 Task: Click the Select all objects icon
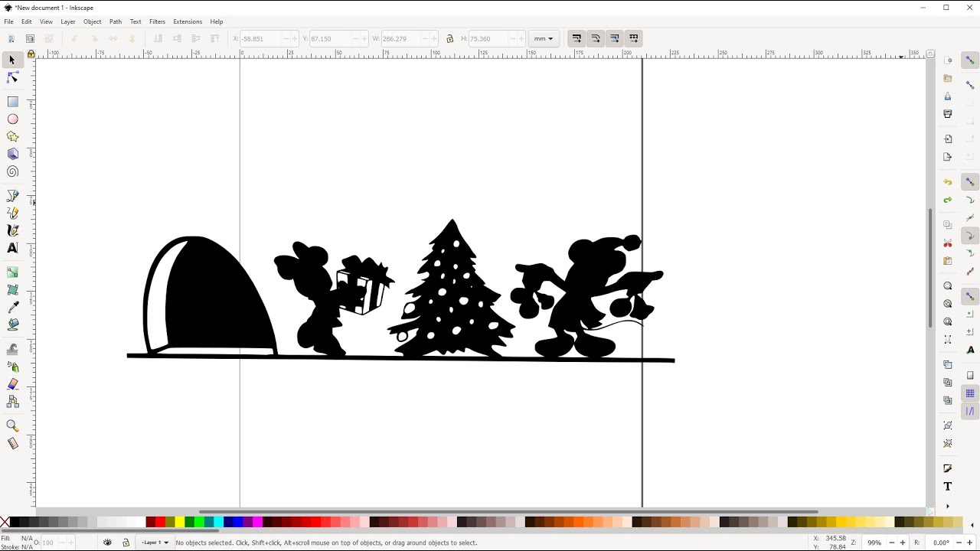point(11,38)
